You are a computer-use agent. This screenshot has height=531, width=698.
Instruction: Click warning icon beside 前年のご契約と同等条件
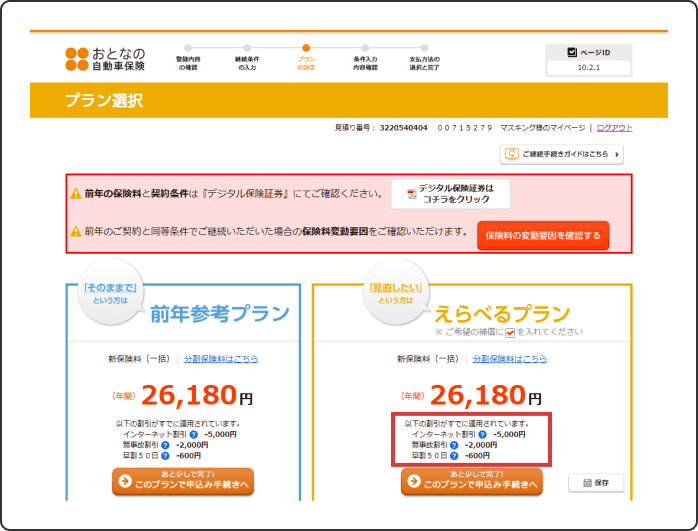[x=76, y=231]
